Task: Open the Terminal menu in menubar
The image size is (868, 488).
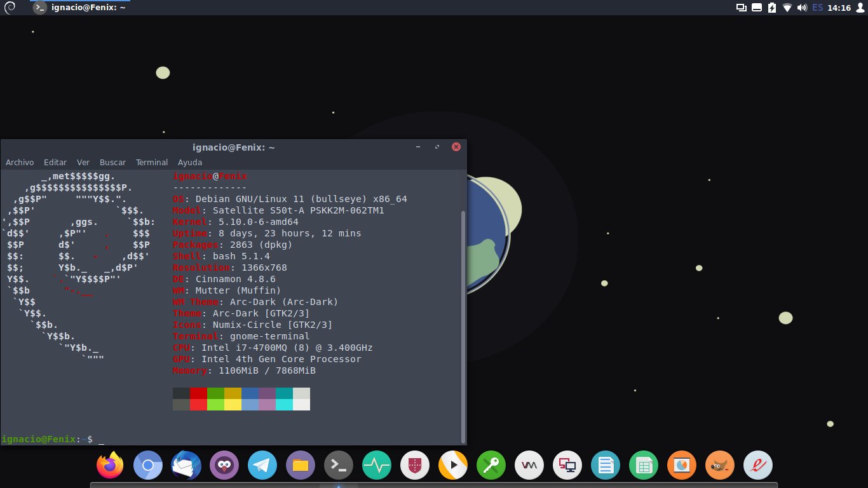Action: pos(152,163)
